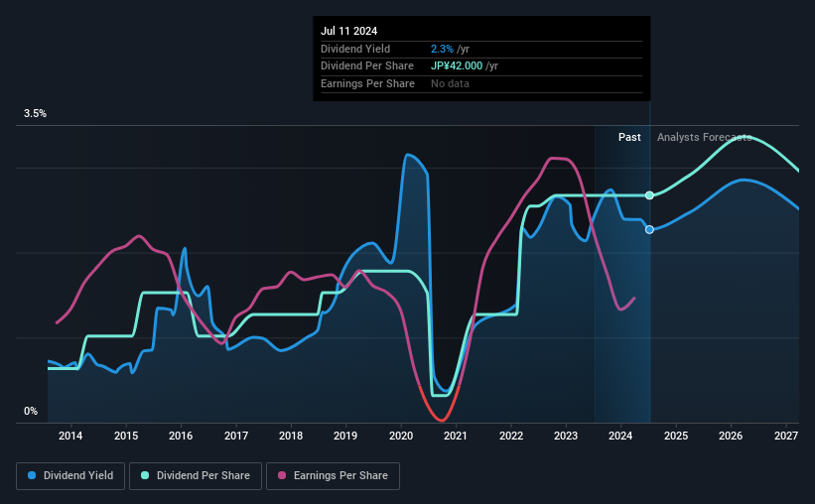Click the 2016 x-axis label
The height and width of the screenshot is (504, 815).
pos(181,436)
